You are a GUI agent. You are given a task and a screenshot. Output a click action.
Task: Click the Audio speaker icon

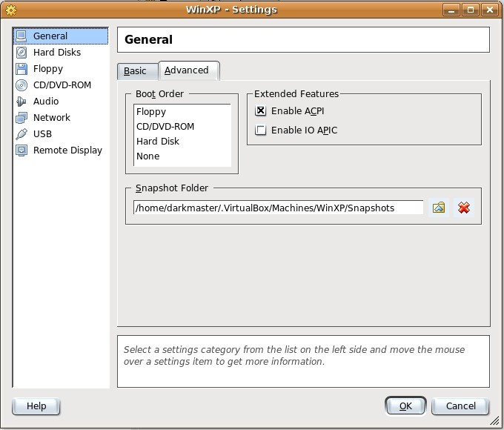21,102
